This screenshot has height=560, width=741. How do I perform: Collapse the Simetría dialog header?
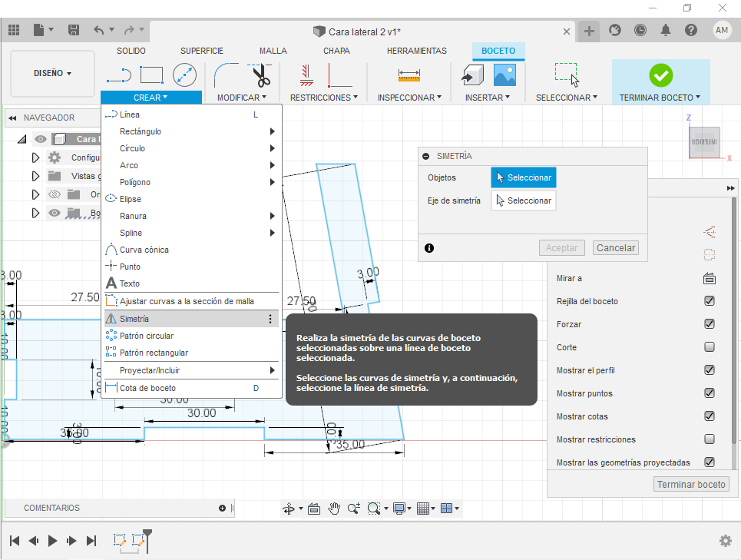point(426,156)
